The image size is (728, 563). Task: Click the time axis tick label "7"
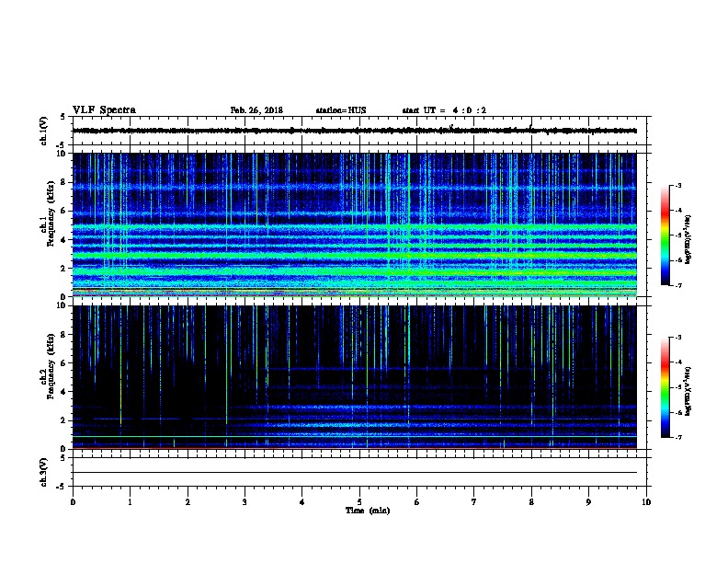pyautogui.click(x=474, y=502)
